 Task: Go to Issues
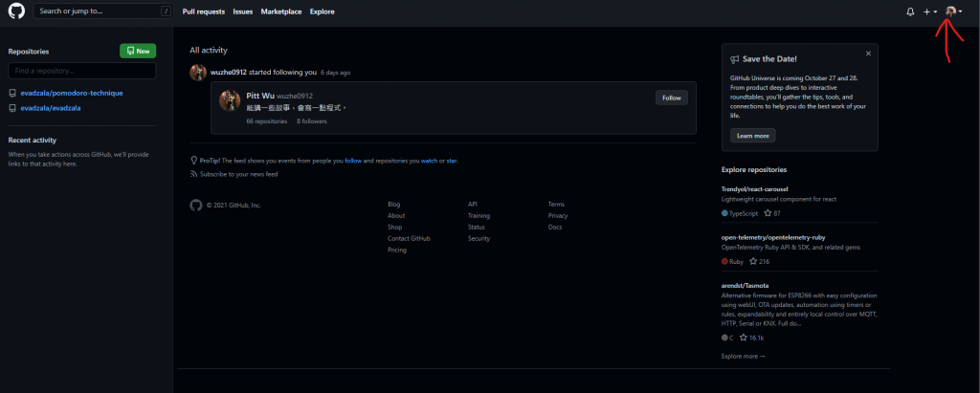[243, 11]
